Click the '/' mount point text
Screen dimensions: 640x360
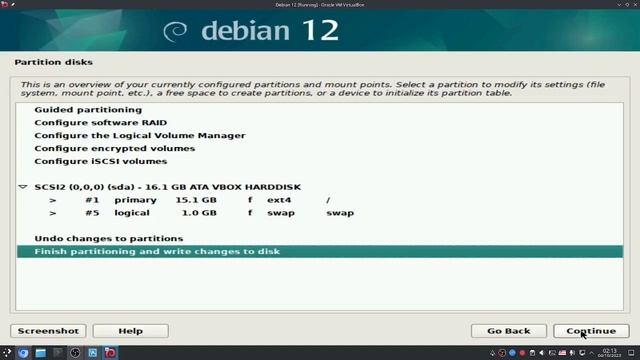click(328, 200)
